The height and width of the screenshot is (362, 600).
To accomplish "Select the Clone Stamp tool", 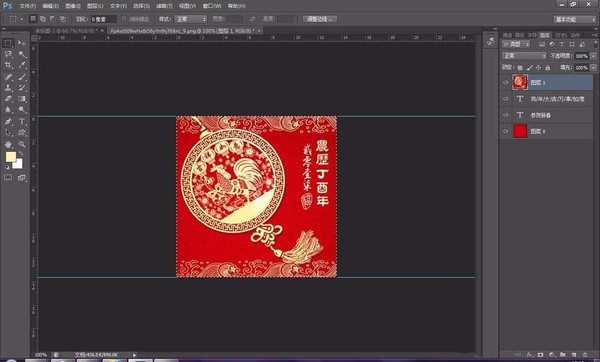I will [x=8, y=88].
